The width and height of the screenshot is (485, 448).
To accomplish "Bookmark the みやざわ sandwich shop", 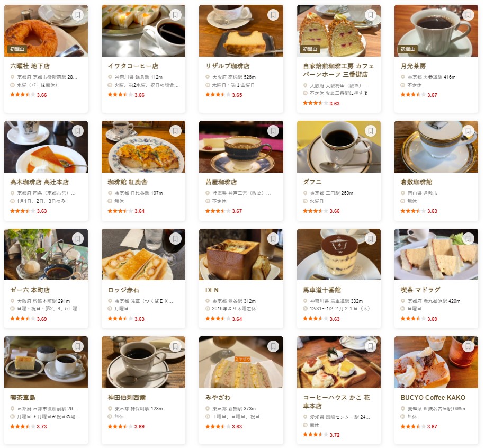I will 273,346.
